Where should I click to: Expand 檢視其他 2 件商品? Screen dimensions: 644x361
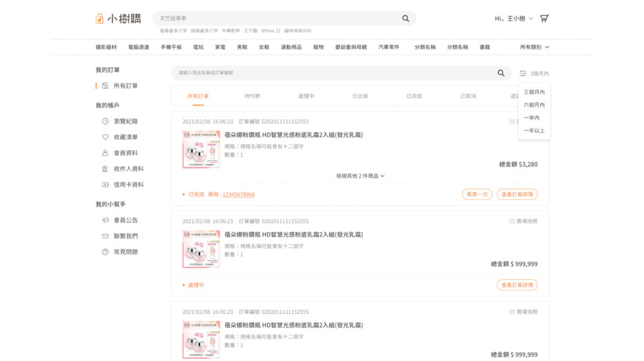360,176
